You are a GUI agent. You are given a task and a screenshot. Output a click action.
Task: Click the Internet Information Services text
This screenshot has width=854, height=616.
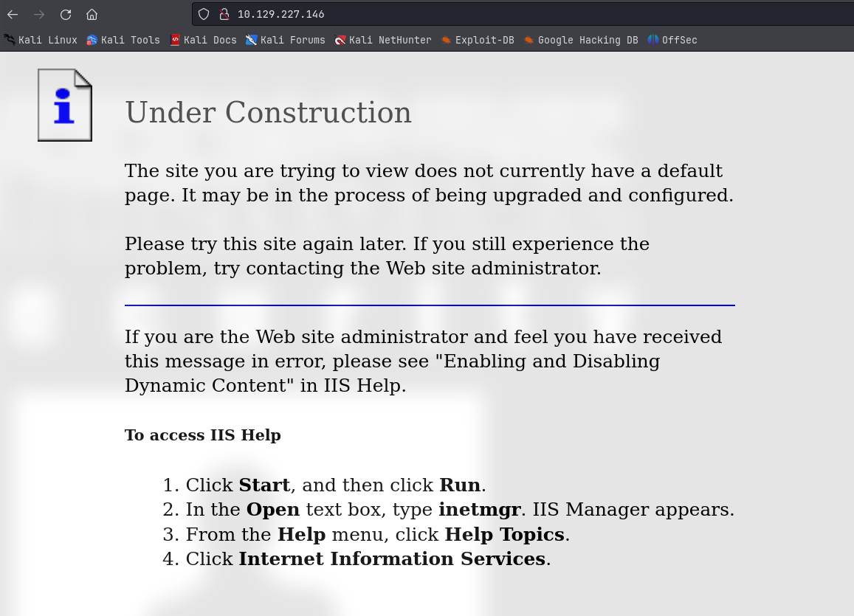[392, 559]
